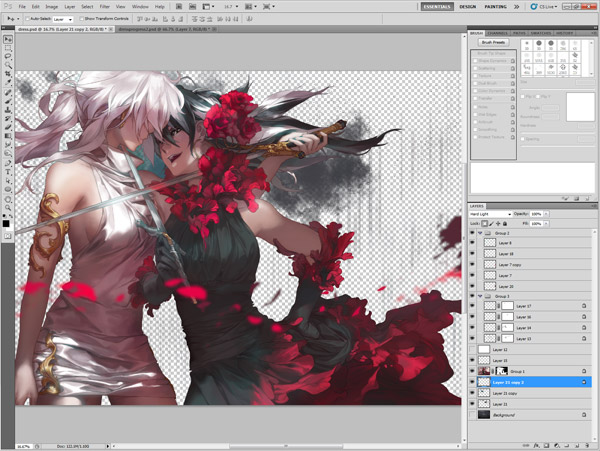600x451 pixels.
Task: Expand the workspace switcher double-chevron
Action: click(x=517, y=7)
